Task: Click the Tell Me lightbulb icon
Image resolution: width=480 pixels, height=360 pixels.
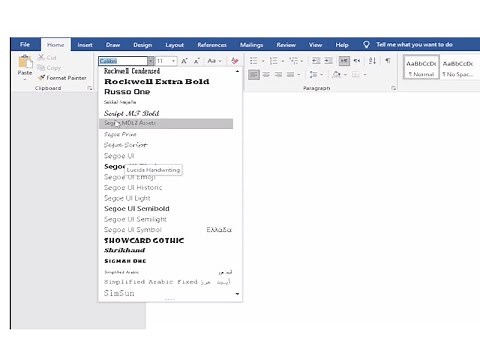Action: (x=366, y=45)
